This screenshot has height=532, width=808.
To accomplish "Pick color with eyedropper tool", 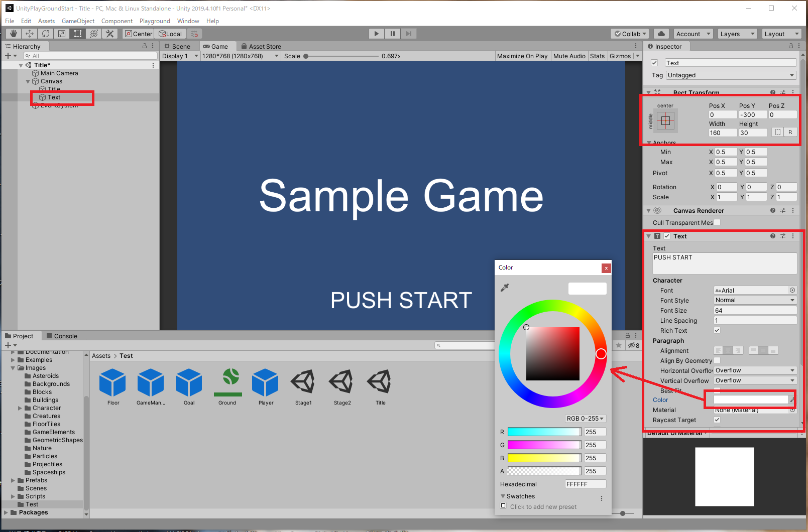I will click(x=505, y=288).
